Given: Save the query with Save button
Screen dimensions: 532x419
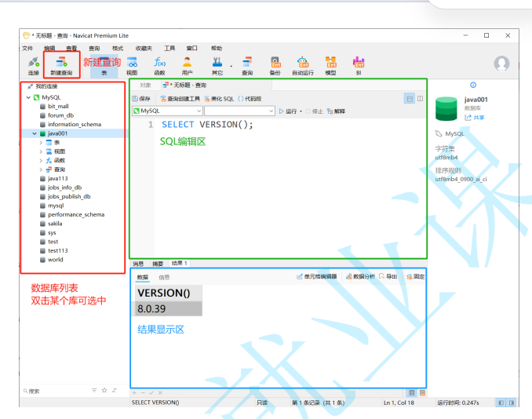Looking at the screenshot, I should tap(141, 99).
